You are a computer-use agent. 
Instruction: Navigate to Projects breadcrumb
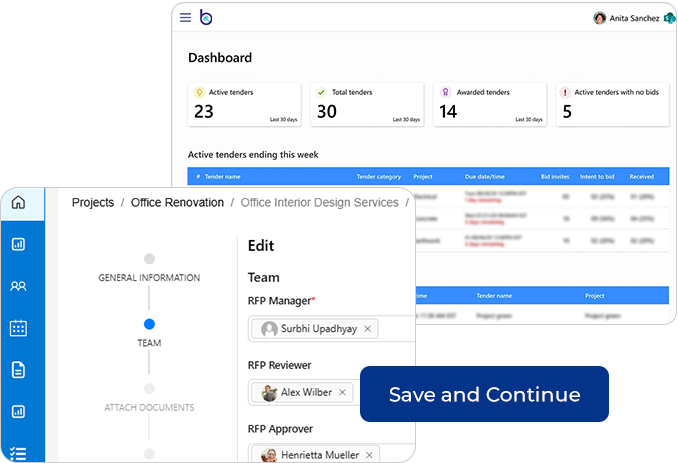pyautogui.click(x=93, y=202)
